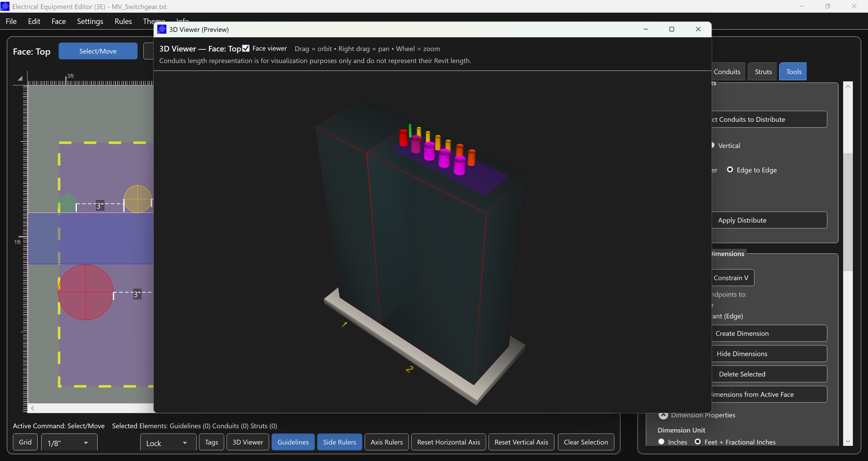This screenshot has width=868, height=461.
Task: Click the Grid button
Action: (25, 442)
